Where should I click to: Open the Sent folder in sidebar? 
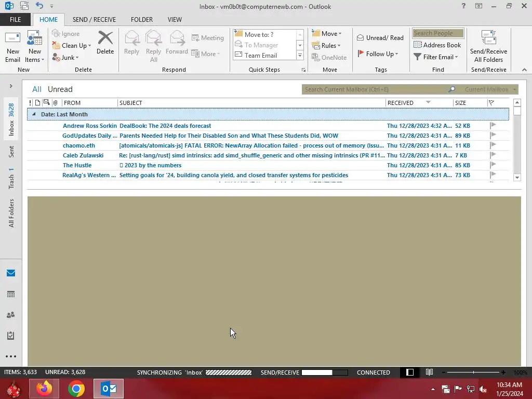coord(11,152)
